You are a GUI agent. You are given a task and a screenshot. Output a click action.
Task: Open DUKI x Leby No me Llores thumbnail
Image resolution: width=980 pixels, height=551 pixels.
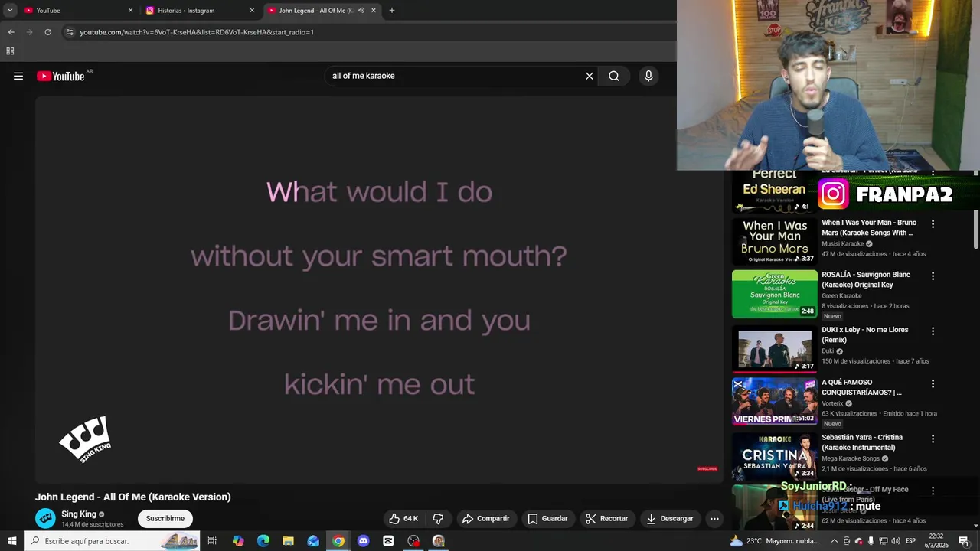[775, 348]
